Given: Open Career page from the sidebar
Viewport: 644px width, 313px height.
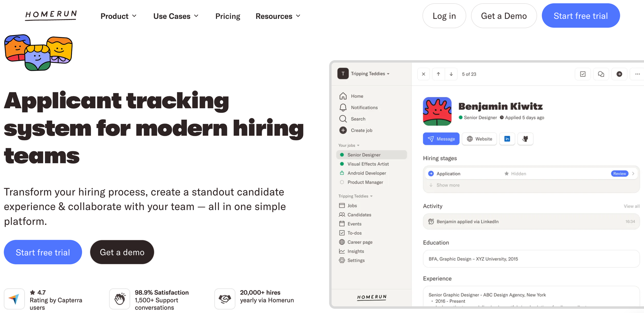Looking at the screenshot, I should pos(360,242).
